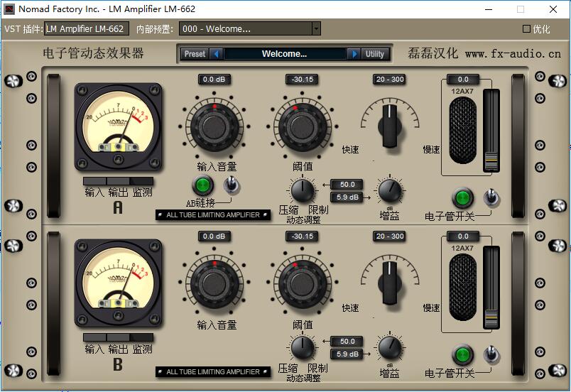
Task: Click channel A 0.0 dB input value
Action: coord(214,80)
